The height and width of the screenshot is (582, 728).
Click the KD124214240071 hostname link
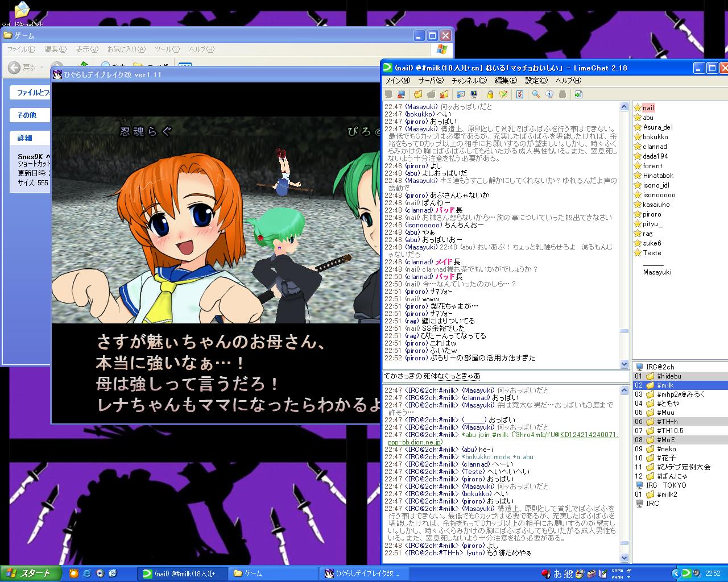(589, 435)
